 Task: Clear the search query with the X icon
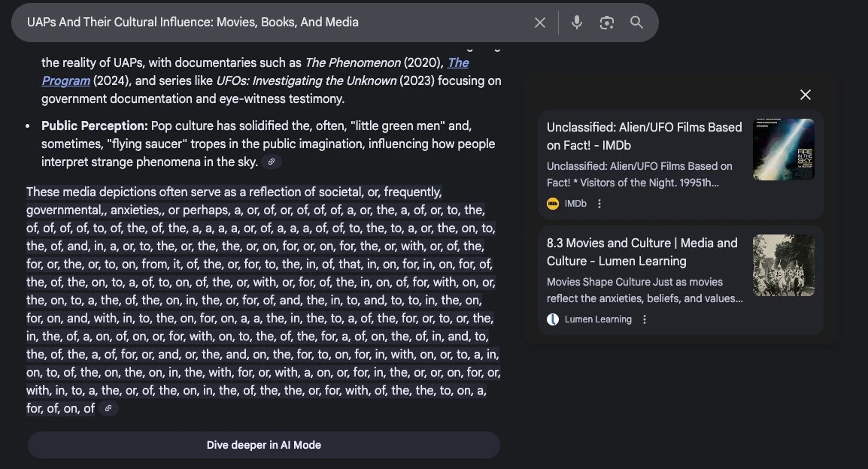[x=540, y=23]
